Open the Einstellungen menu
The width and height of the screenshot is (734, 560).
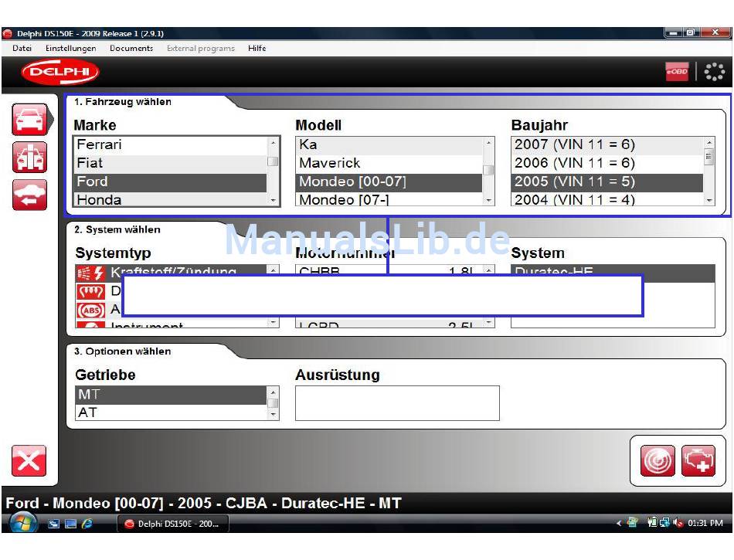point(70,48)
